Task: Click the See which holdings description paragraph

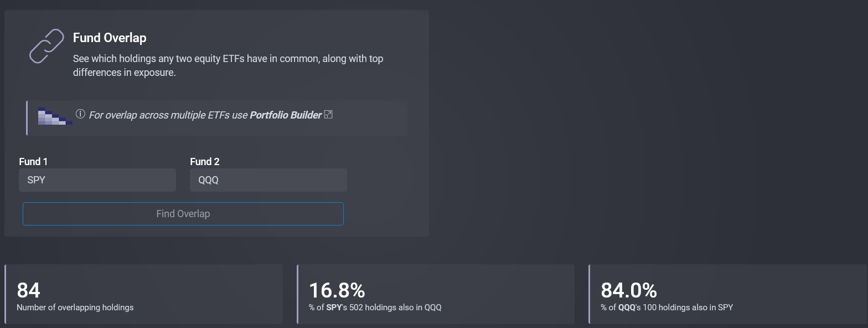Action: click(x=228, y=65)
